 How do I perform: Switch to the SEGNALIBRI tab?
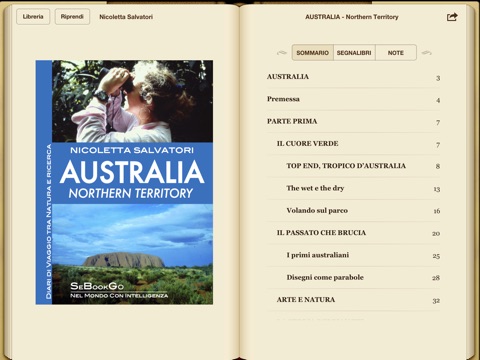[354, 53]
